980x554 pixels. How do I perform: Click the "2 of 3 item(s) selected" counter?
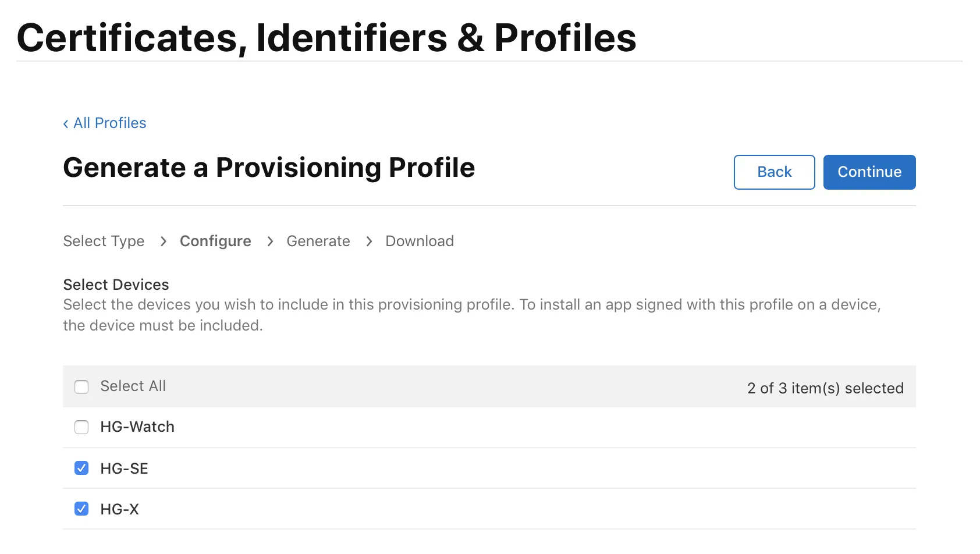(825, 388)
